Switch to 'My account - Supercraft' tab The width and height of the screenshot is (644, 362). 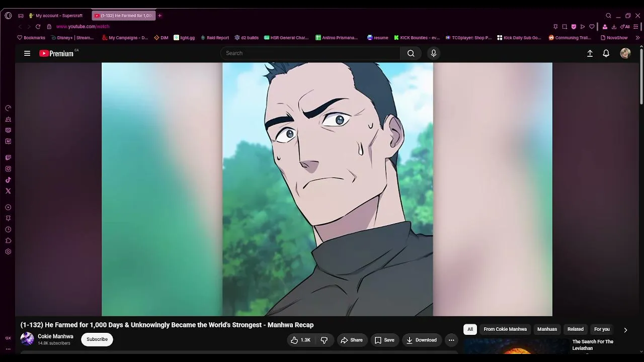coord(56,16)
